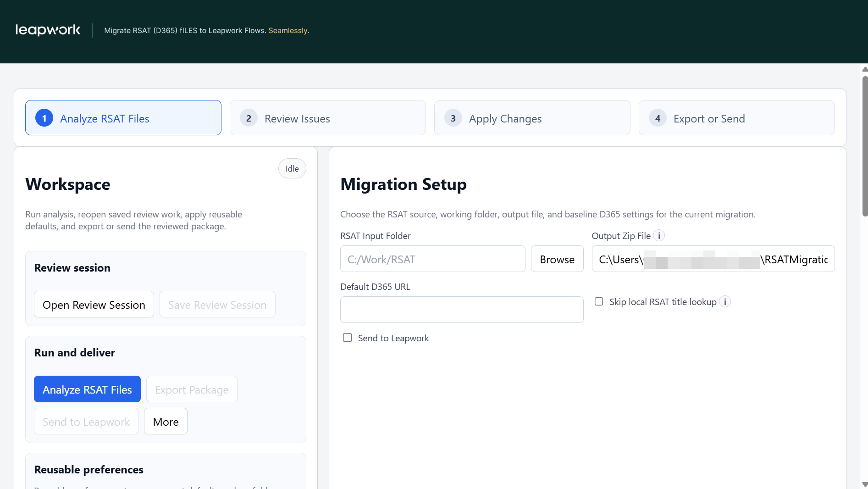This screenshot has width=868, height=489.
Task: Focus the RSAT Input Folder field
Action: tap(433, 259)
